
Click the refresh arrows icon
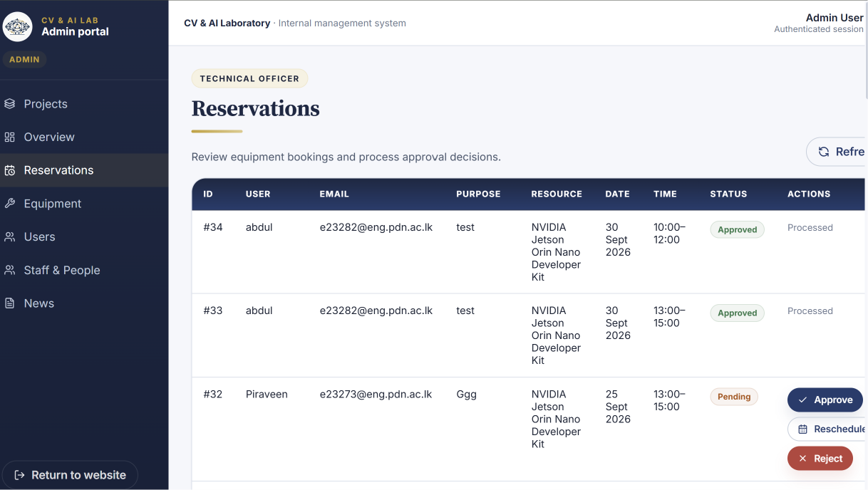pyautogui.click(x=824, y=152)
